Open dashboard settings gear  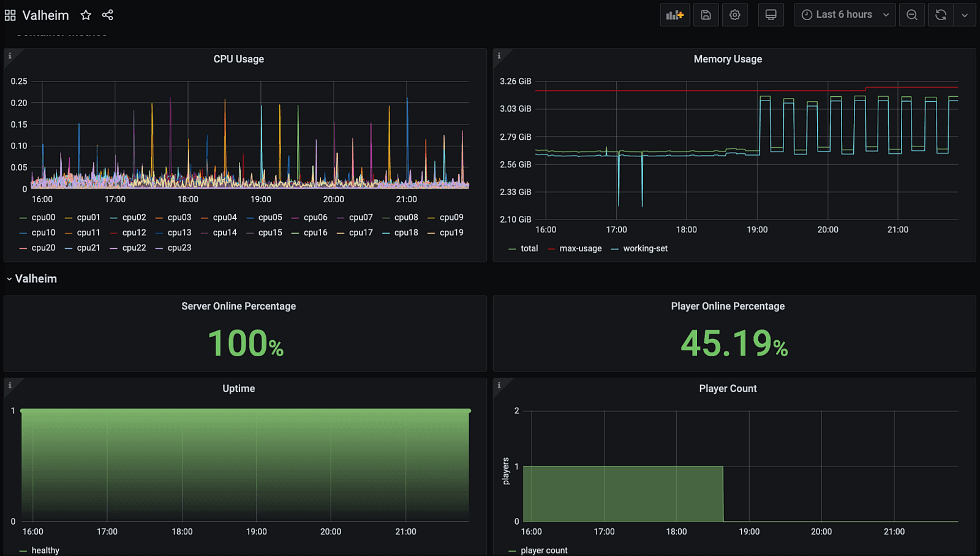click(x=735, y=15)
